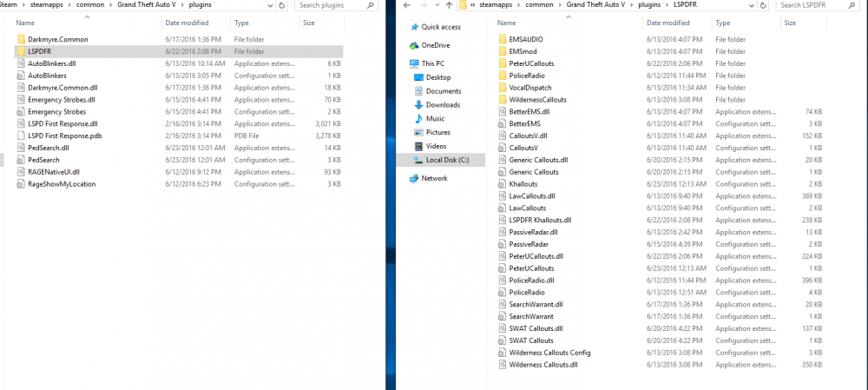This screenshot has width=868, height=390.
Task: Sort by Date modified in LSPDFR window
Action: tap(678, 23)
